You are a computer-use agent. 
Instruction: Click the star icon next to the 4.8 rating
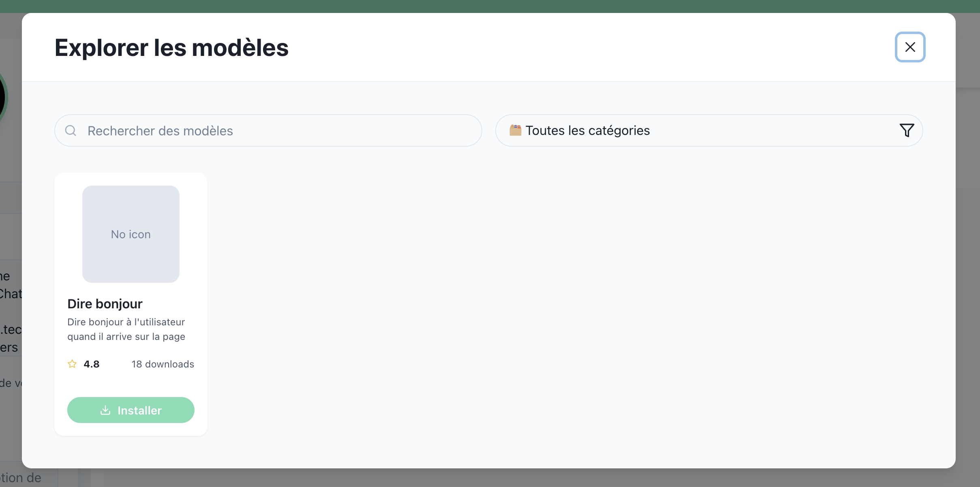point(72,364)
